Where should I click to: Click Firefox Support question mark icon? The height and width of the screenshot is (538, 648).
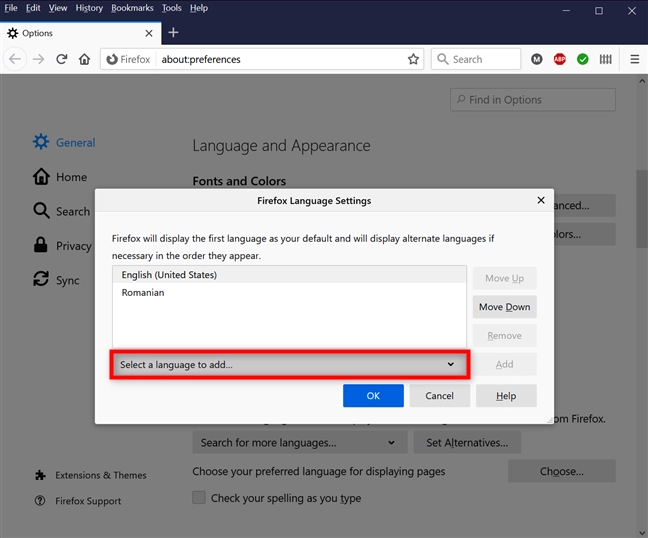pyautogui.click(x=40, y=501)
